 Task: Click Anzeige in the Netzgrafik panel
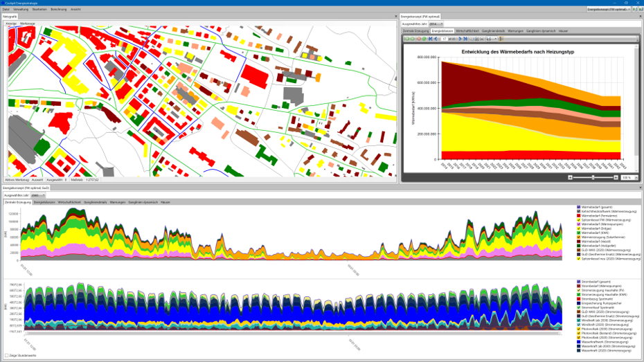click(x=11, y=24)
